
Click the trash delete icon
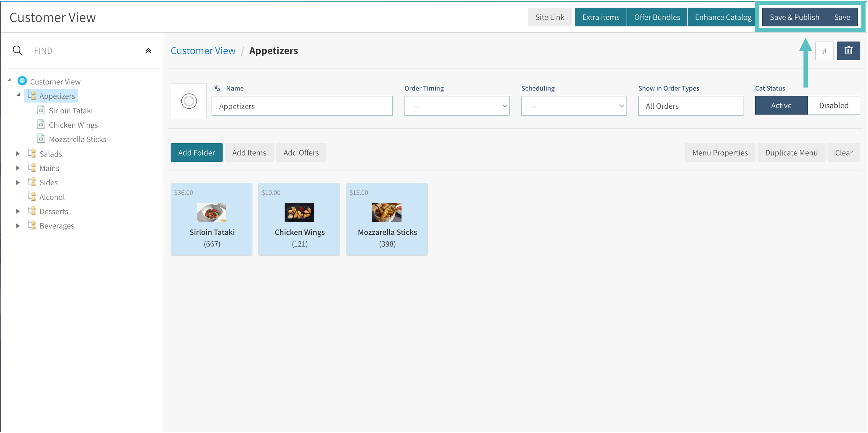pyautogui.click(x=848, y=51)
